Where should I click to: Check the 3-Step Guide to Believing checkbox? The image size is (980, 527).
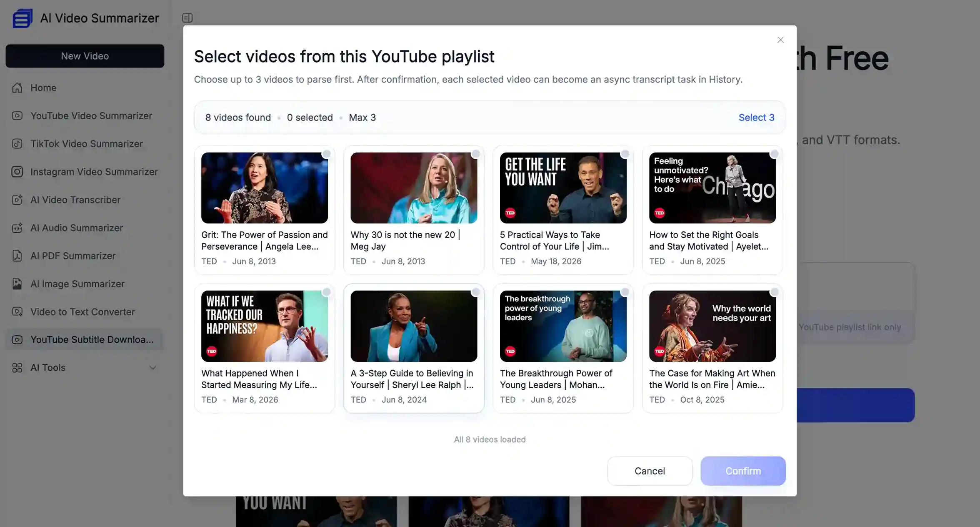tap(475, 292)
